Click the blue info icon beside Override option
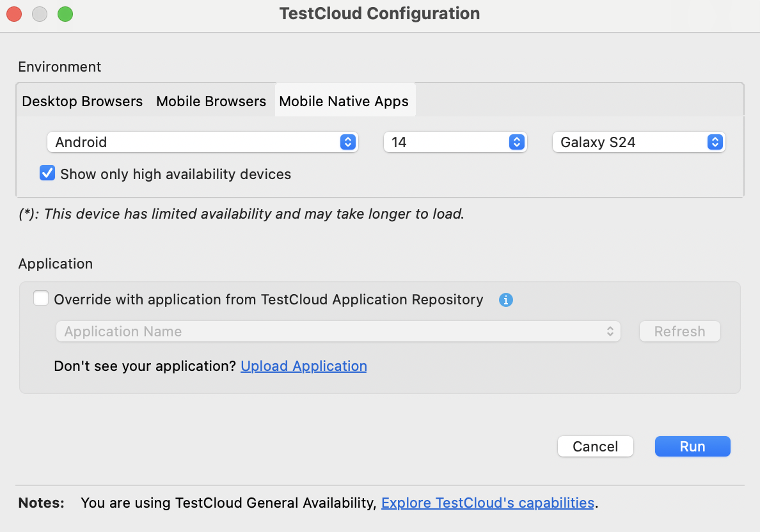760x532 pixels. (x=505, y=300)
